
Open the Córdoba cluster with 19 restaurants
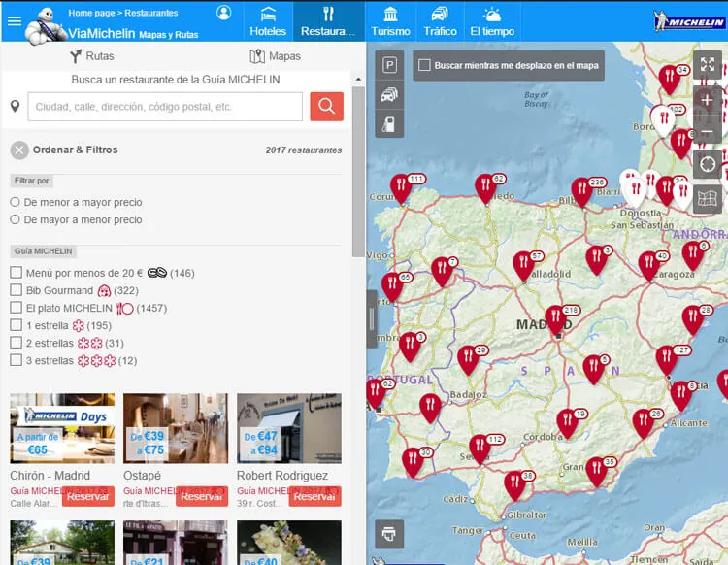click(x=568, y=423)
